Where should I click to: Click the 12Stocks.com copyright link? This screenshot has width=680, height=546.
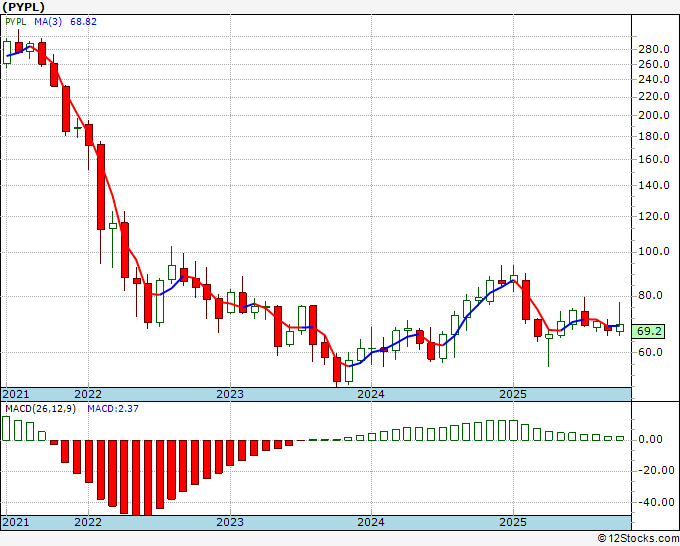[x=638, y=539]
